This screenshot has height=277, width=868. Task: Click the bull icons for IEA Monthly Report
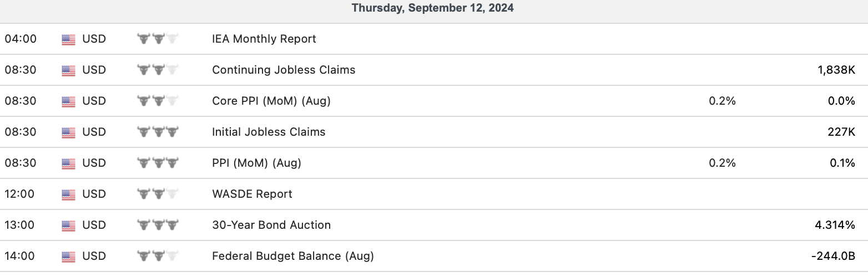tap(158, 39)
